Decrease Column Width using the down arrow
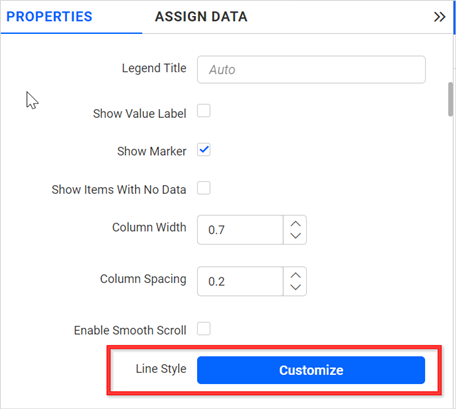The width and height of the screenshot is (456, 409). 295,236
